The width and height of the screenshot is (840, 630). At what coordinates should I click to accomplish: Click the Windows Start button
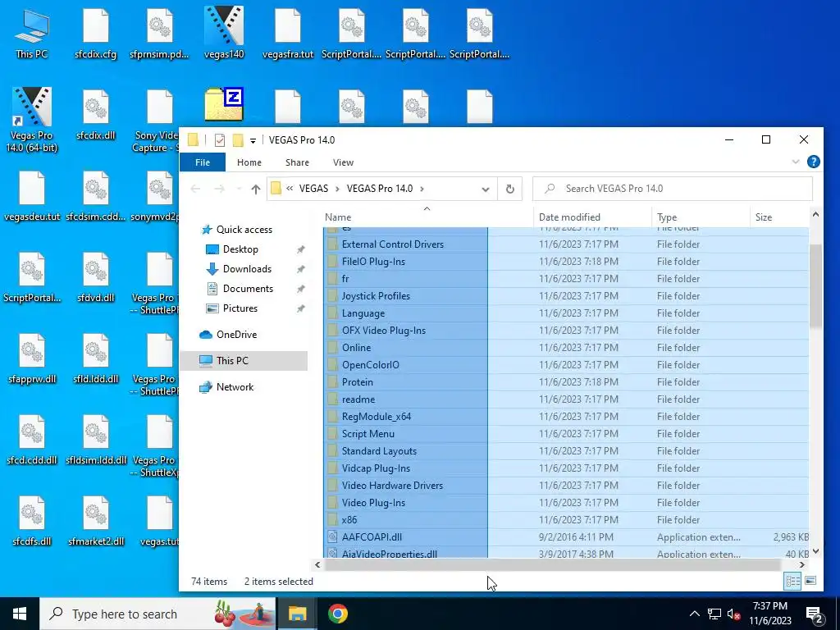20,614
